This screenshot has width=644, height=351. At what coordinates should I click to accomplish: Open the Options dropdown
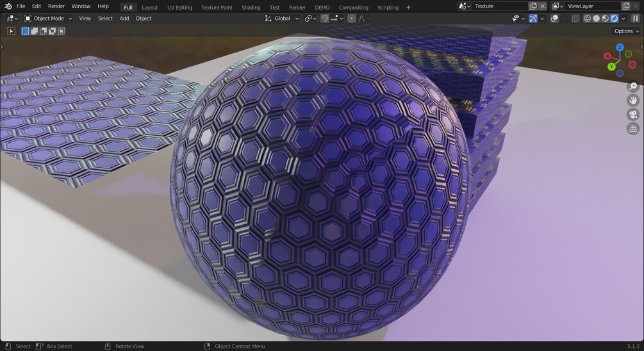tap(627, 31)
